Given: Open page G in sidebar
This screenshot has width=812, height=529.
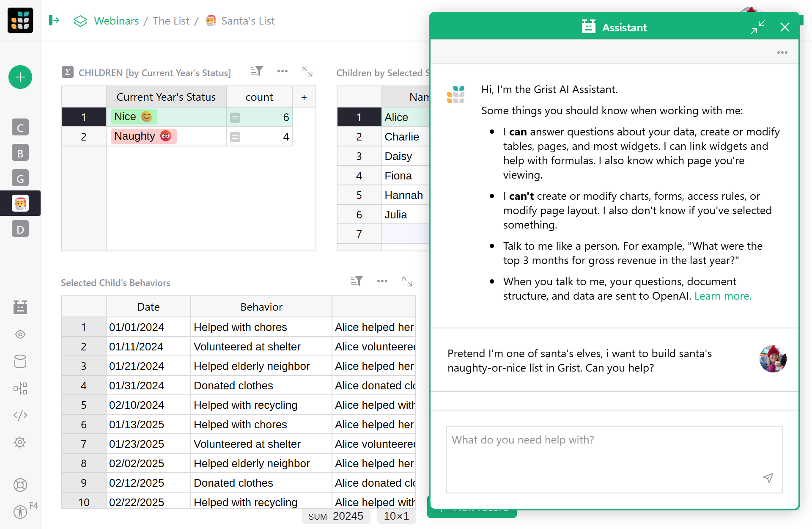Looking at the screenshot, I should click(x=20, y=178).
